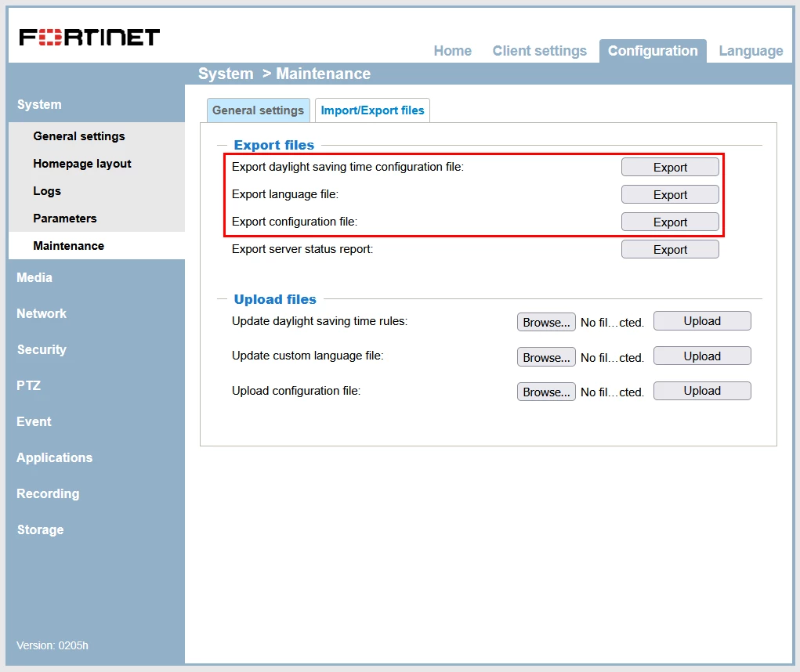This screenshot has height=672, width=800.
Task: Expand the Event section
Action: click(x=34, y=421)
